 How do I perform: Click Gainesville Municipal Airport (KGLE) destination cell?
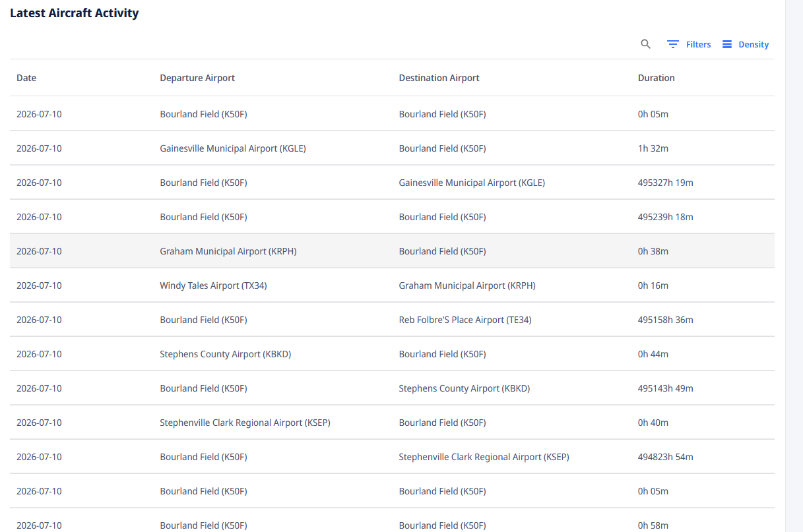[x=472, y=183]
